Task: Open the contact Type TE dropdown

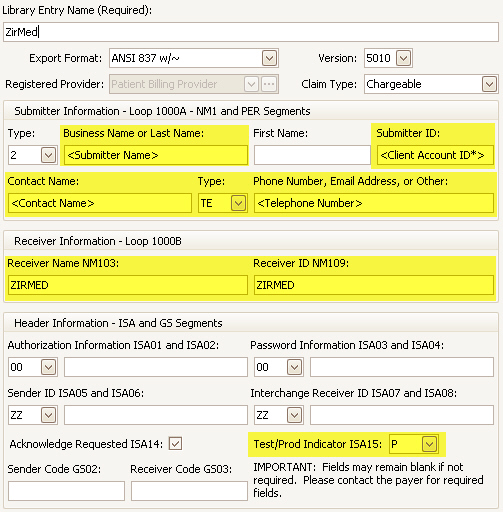Action: tap(238, 203)
